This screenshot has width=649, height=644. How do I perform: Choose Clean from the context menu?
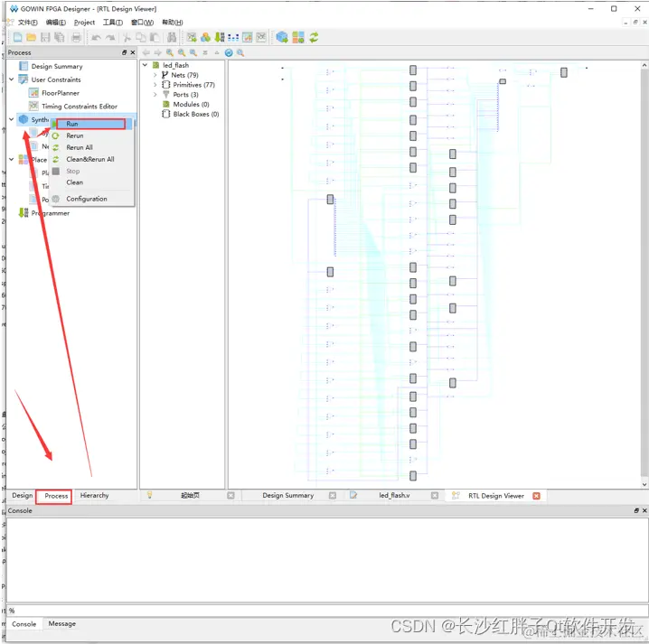click(x=91, y=182)
